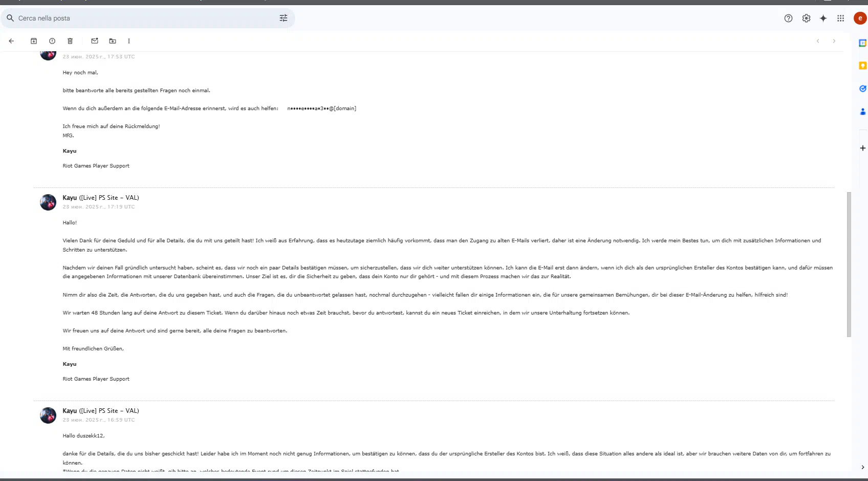868x481 pixels.
Task: Click sender name Kayu on 16:59 message
Action: point(70,411)
